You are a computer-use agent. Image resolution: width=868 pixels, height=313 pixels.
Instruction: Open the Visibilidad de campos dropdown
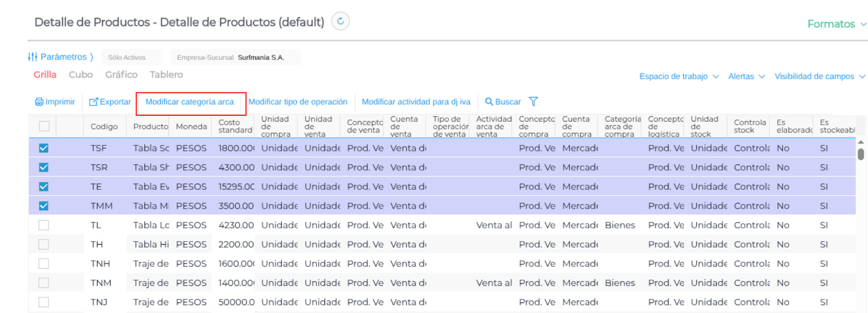(819, 76)
